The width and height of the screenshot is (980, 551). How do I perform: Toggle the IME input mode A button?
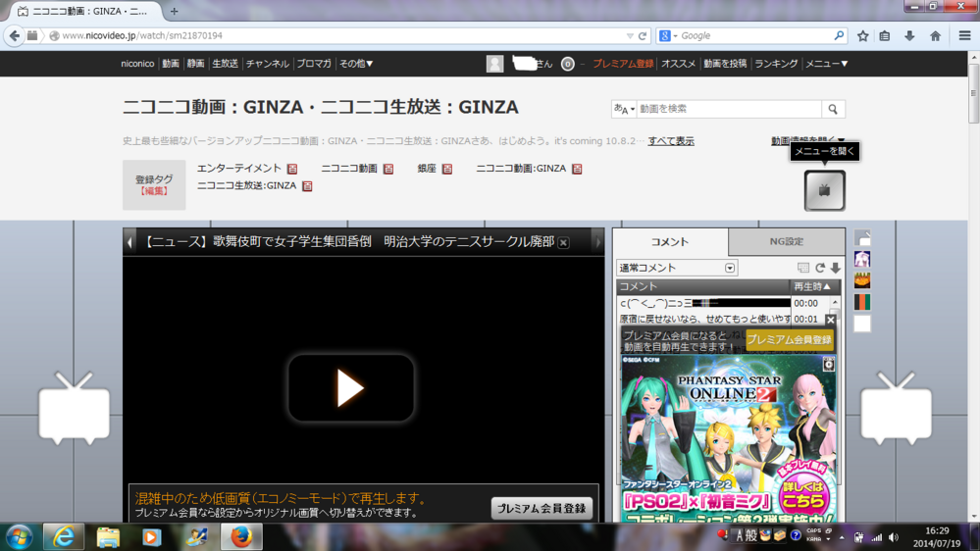740,536
